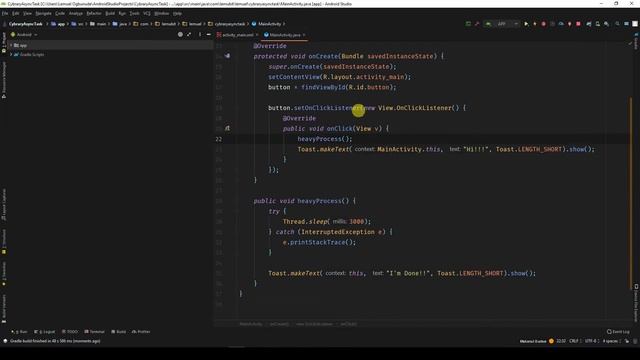Expand the app node in Project tree

click(11, 45)
